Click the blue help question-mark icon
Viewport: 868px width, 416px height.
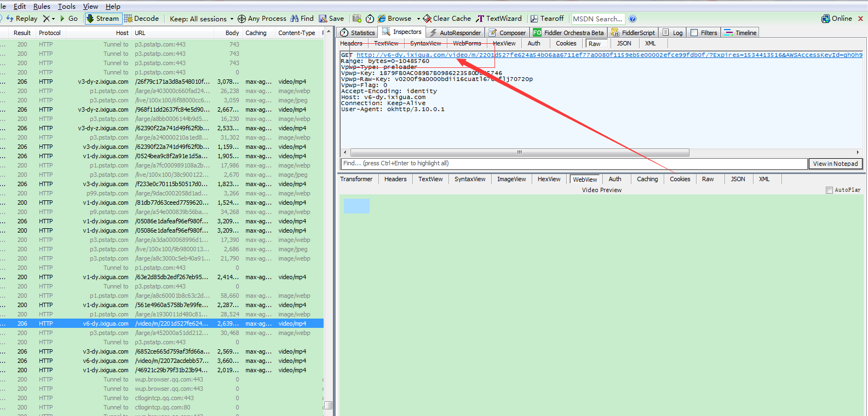(633, 19)
